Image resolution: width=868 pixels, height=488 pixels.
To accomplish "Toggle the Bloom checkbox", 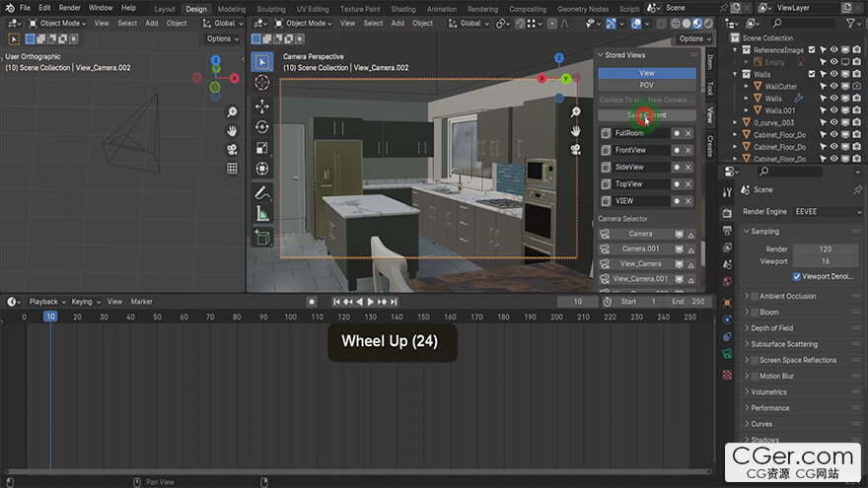I will (755, 313).
